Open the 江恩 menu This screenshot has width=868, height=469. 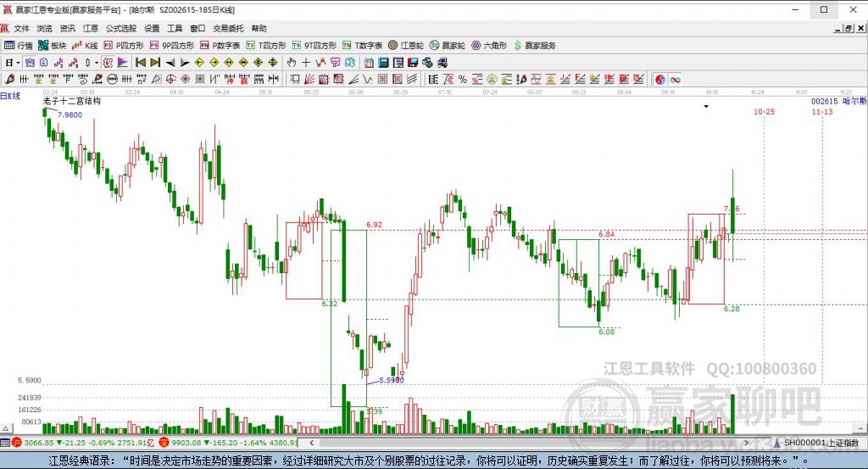90,28
